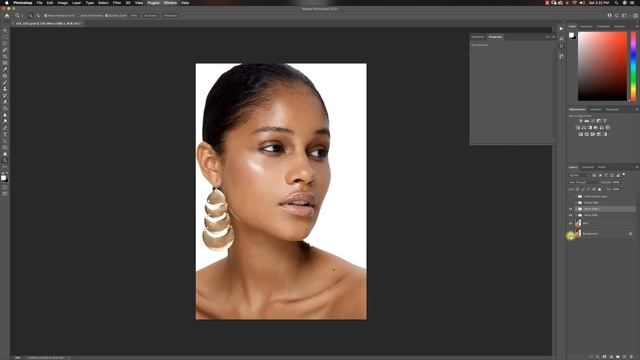Viewport: 640px width, 360px height.
Task: Select the Hand tool
Action: 5,154
